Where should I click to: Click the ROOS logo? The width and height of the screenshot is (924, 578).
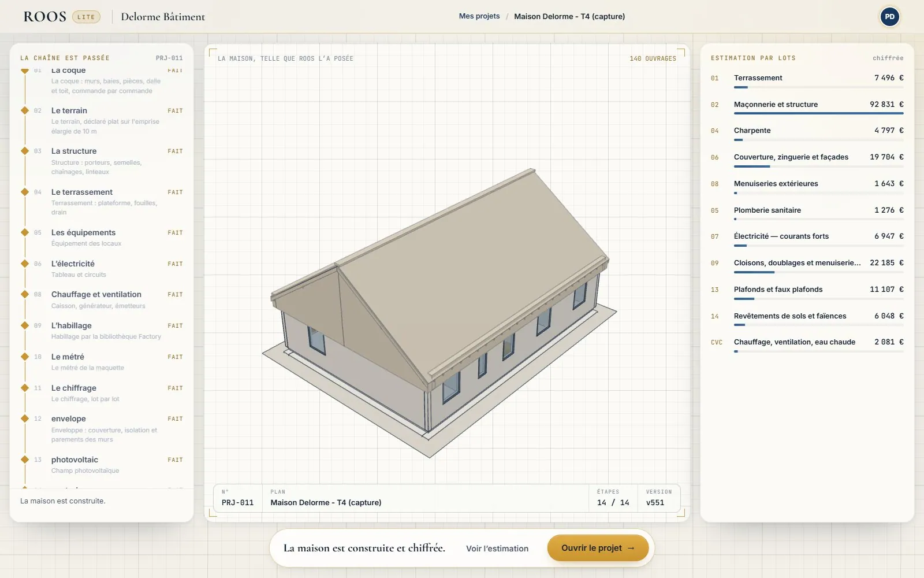click(x=45, y=17)
